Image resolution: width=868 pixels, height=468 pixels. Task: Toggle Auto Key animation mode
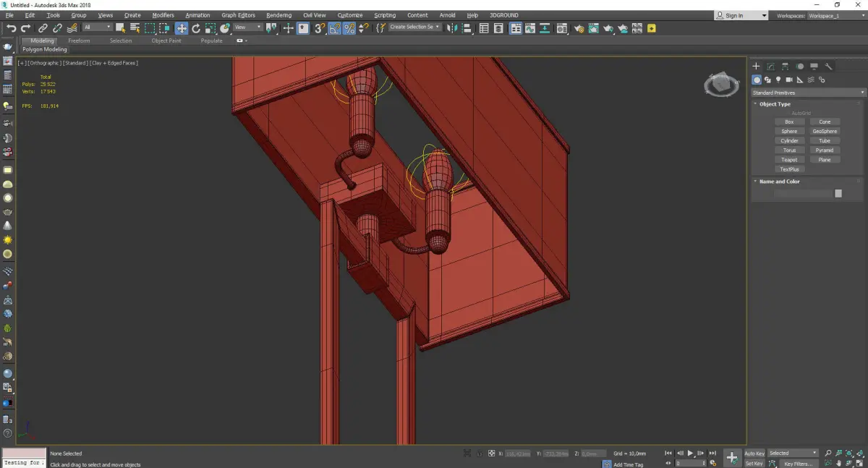tap(754, 454)
